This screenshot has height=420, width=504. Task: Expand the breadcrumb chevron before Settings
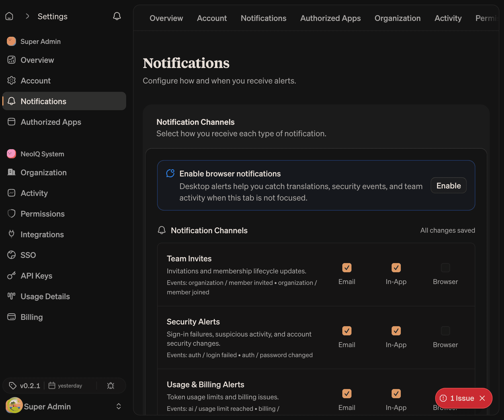pos(27,16)
